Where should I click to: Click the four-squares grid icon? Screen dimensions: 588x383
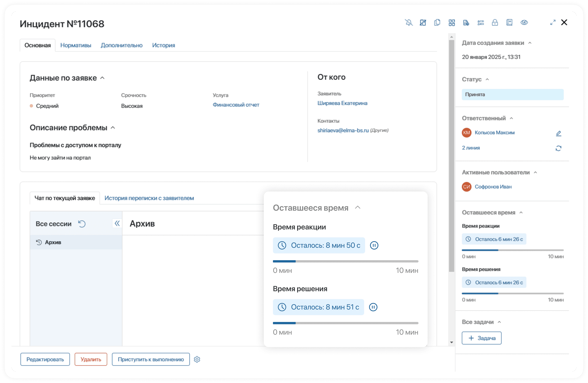click(x=452, y=23)
